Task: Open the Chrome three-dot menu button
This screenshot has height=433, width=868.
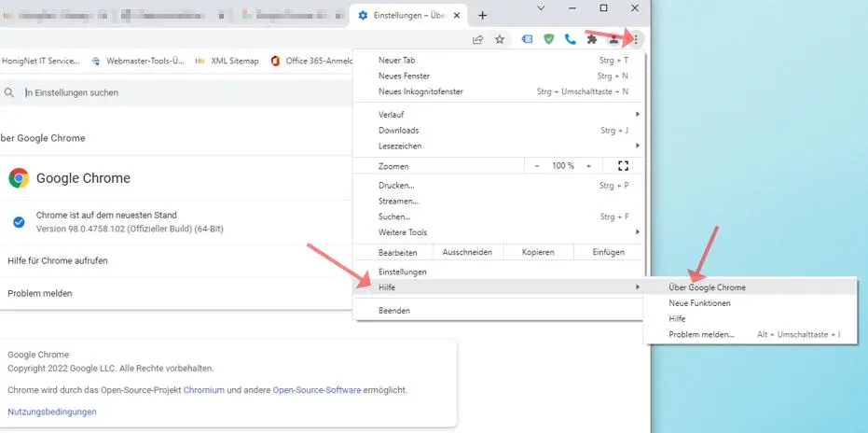Action: pos(636,39)
